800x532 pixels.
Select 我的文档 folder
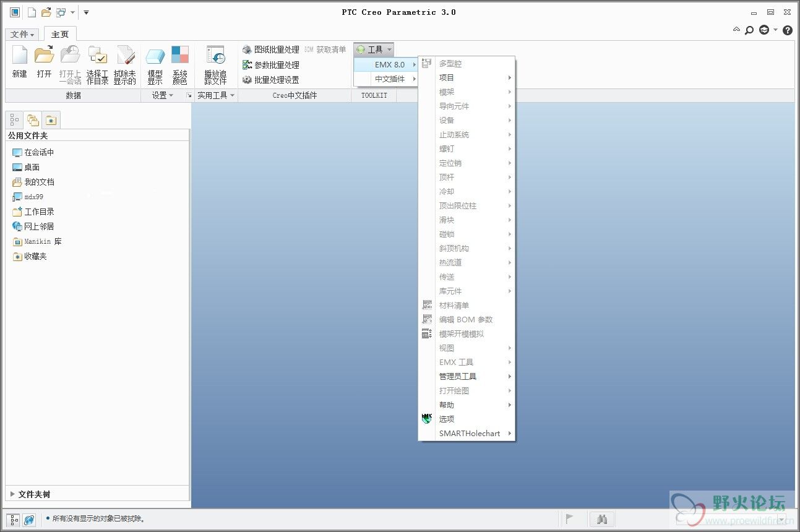tap(33, 182)
